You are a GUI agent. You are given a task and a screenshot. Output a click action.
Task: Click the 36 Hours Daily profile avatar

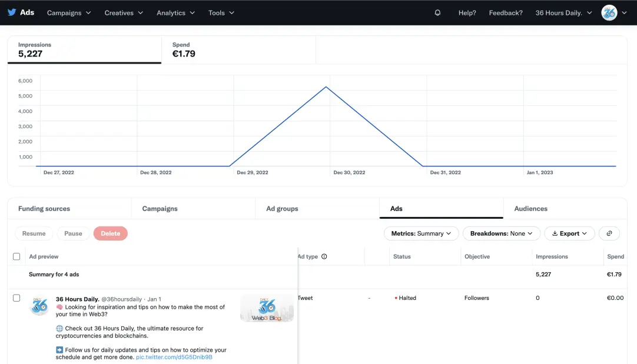609,13
